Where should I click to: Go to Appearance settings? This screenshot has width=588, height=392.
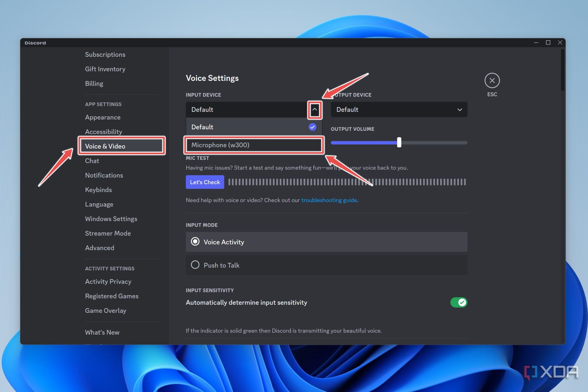(x=102, y=117)
